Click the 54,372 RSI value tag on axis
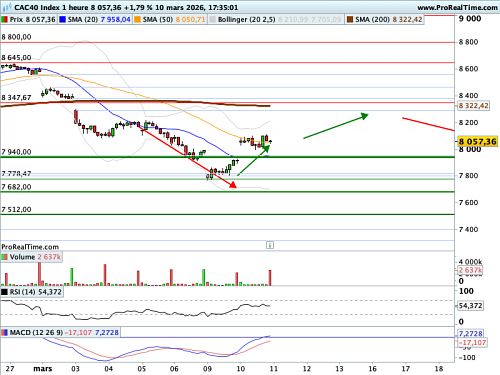 pyautogui.click(x=470, y=306)
